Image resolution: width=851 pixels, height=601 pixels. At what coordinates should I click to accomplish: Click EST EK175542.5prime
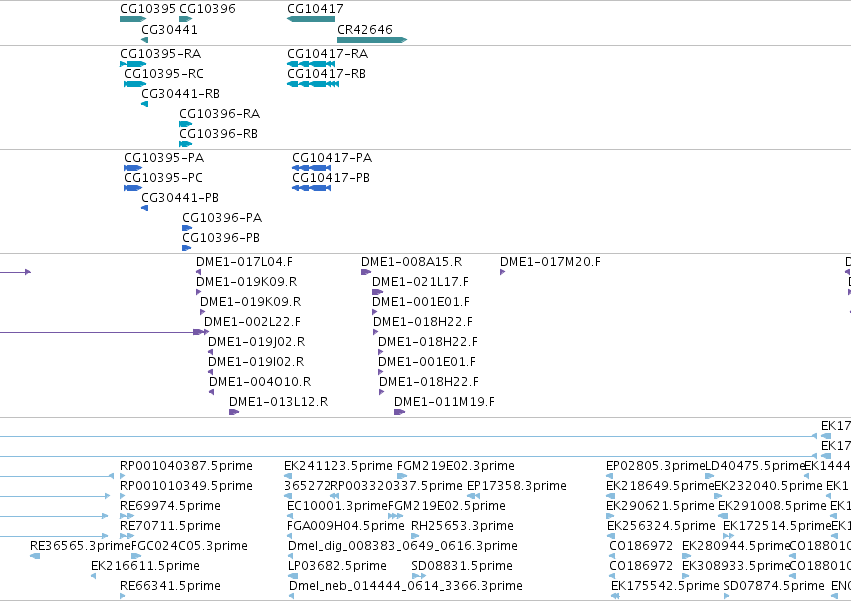click(x=615, y=596)
